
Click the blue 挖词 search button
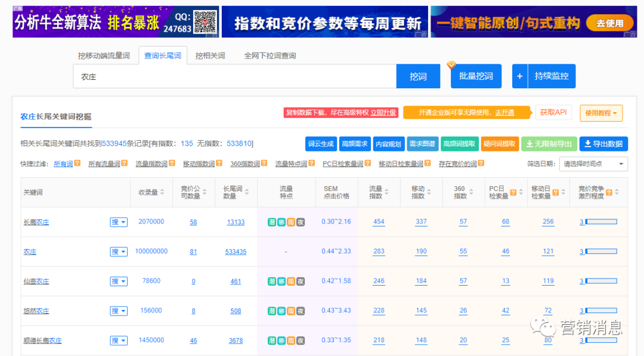coord(418,76)
